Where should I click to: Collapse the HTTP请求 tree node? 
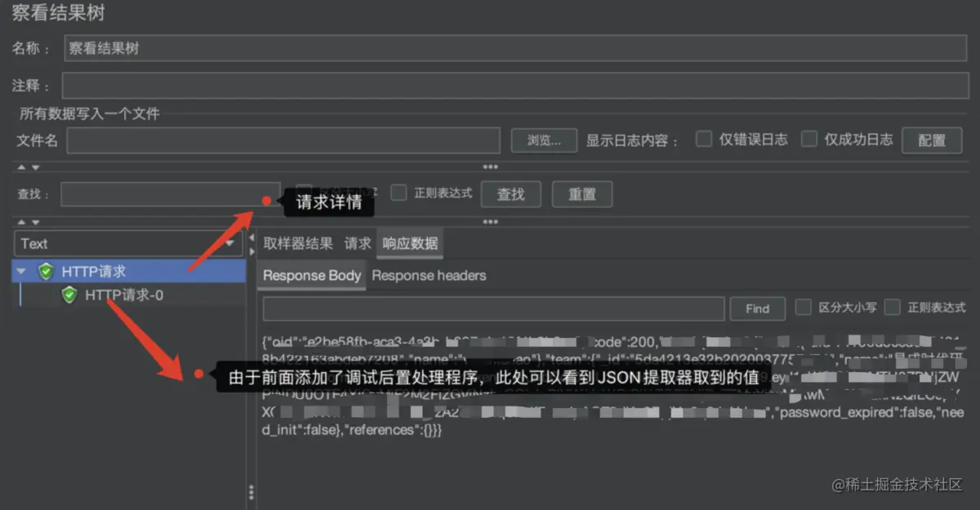click(x=21, y=272)
